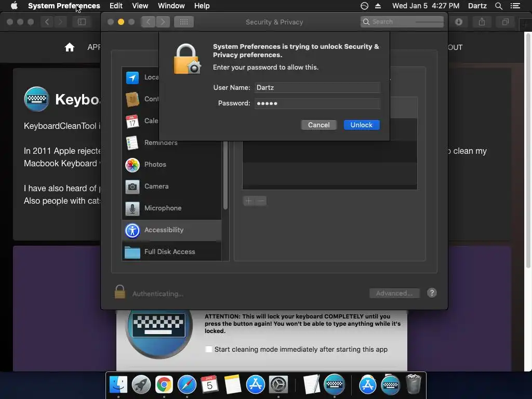The image size is (532, 399).
Task: Open the System Preferences menu
Action: pyautogui.click(x=64, y=6)
